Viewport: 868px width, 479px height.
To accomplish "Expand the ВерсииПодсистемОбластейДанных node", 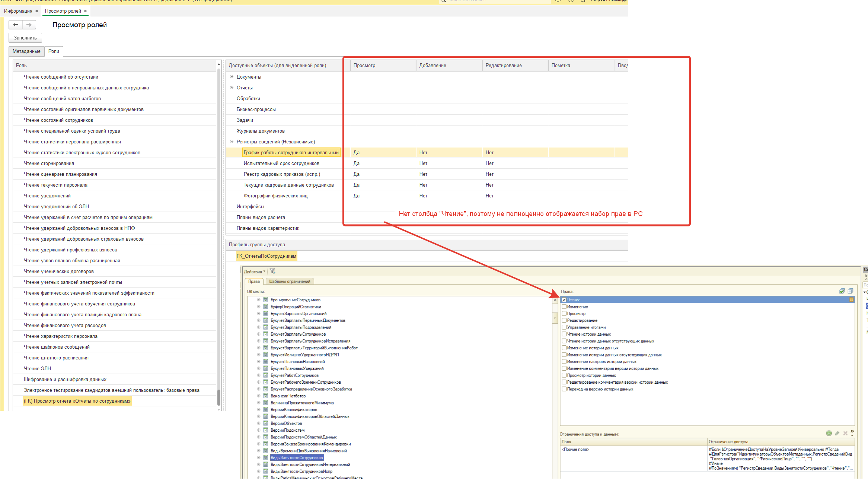I will pyautogui.click(x=259, y=437).
